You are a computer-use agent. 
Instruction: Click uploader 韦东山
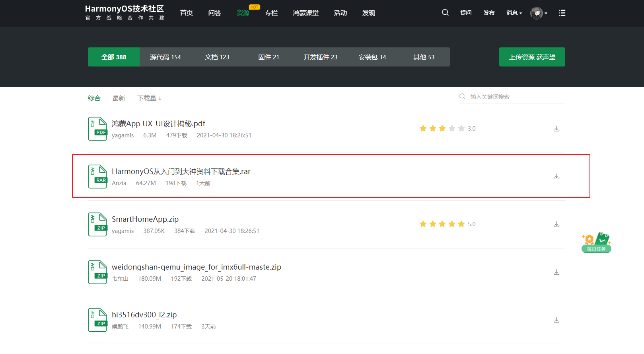[x=120, y=279]
